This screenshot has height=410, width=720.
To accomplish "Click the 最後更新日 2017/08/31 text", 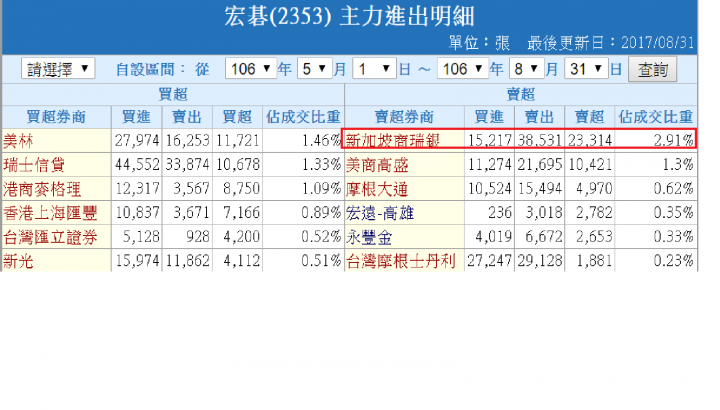I will tap(611, 43).
